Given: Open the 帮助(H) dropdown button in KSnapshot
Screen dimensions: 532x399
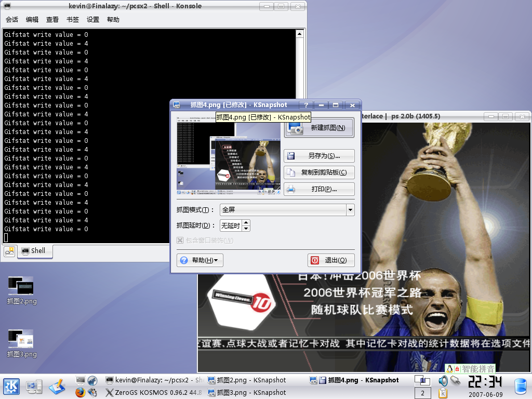Looking at the screenshot, I should click(x=199, y=260).
